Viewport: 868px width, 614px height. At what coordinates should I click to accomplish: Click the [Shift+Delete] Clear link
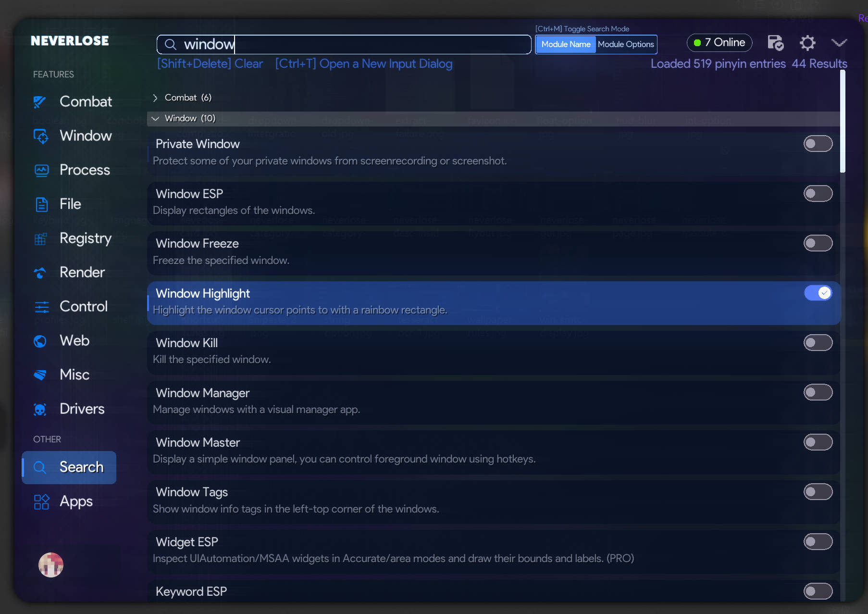(210, 64)
